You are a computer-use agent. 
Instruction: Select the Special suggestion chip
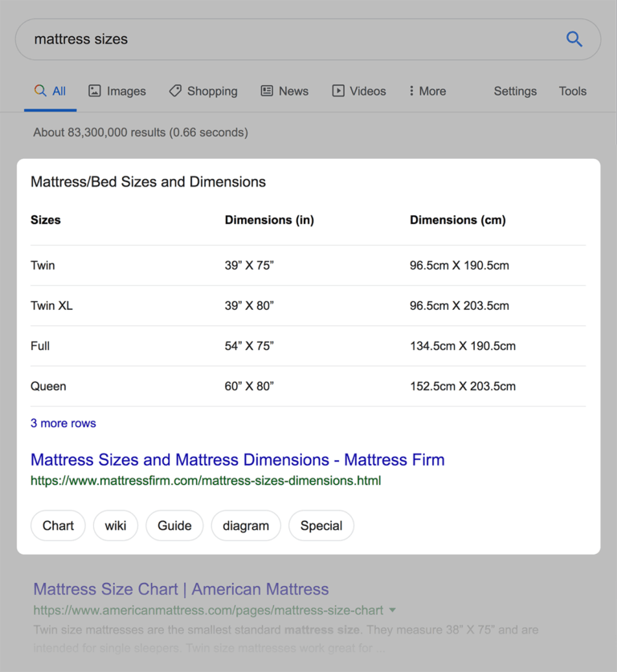(x=321, y=526)
